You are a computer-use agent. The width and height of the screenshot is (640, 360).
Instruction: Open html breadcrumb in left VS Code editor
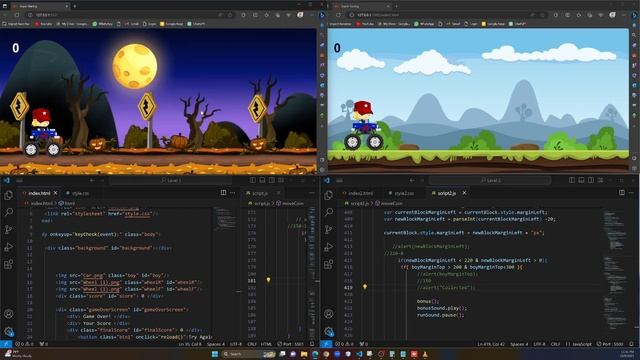67,203
